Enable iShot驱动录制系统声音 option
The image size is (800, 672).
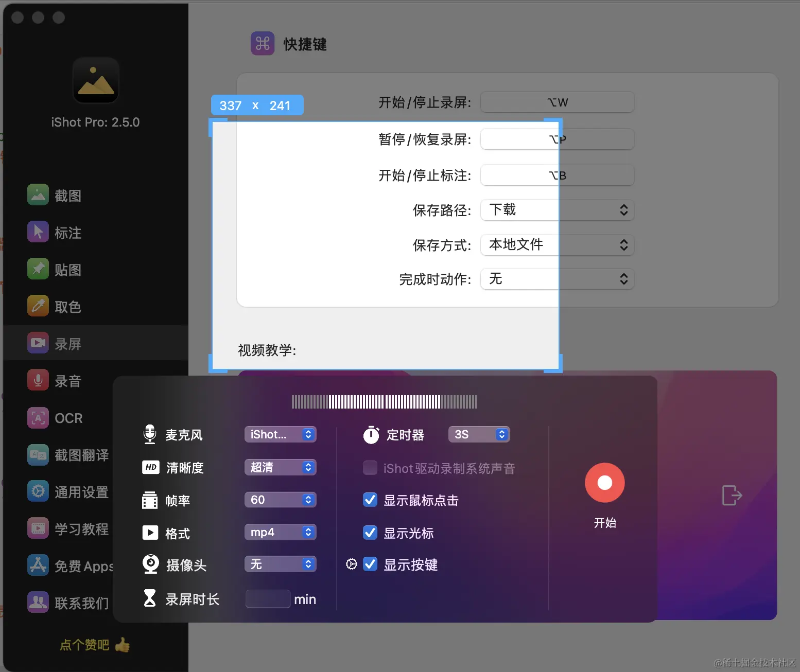pos(370,468)
